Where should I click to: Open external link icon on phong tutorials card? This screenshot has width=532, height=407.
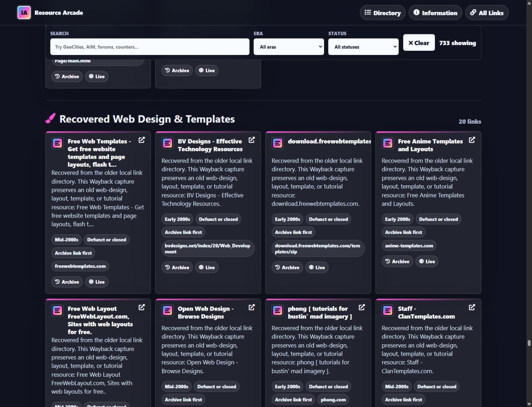point(362,307)
